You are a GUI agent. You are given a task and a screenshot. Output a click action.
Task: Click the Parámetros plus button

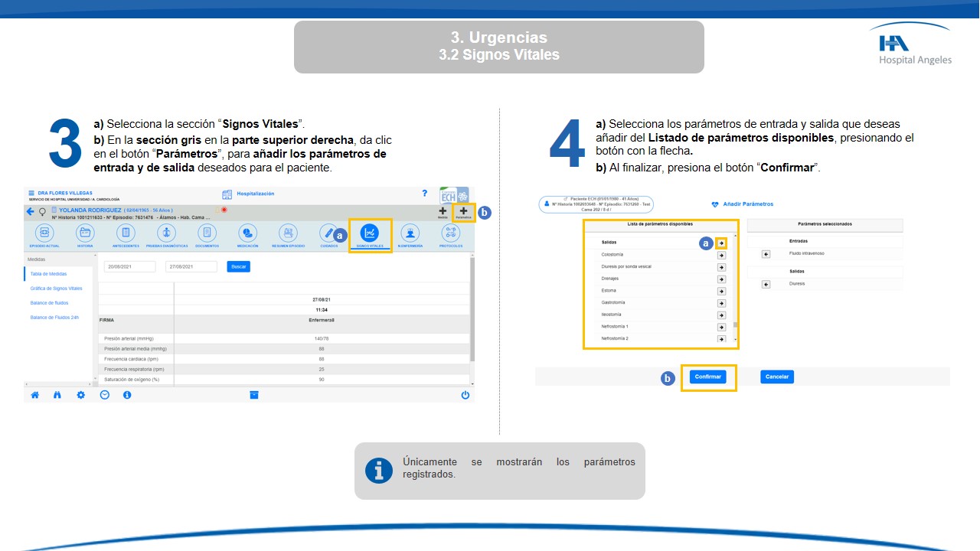tap(463, 211)
